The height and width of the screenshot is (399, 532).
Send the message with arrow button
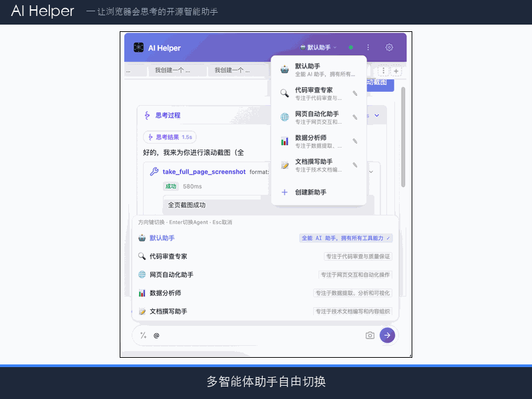[387, 335]
